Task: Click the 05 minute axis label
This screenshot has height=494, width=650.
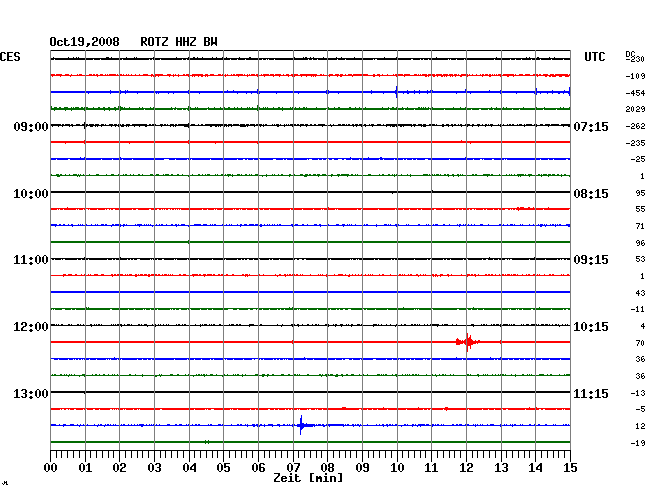Action: [x=223, y=468]
